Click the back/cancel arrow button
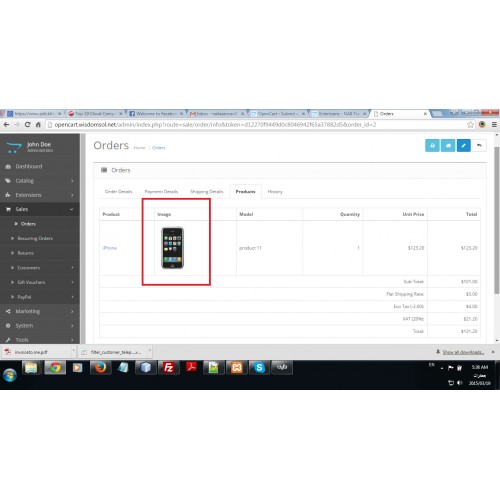 479,145
